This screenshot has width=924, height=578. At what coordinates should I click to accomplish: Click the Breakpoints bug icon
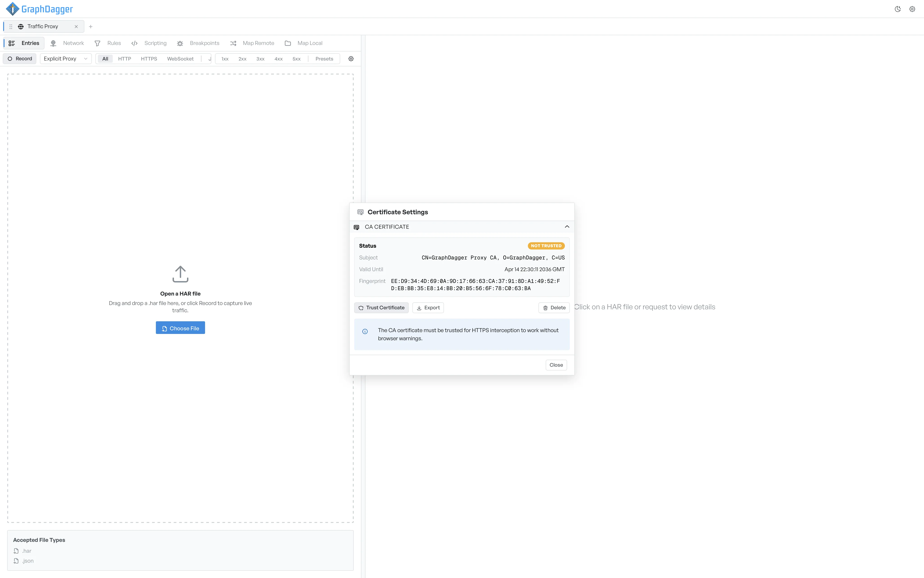180,43
